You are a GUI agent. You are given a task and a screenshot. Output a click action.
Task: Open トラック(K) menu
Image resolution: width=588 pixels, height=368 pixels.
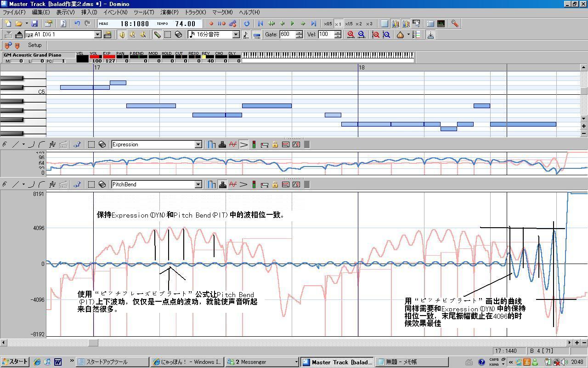[x=195, y=12]
